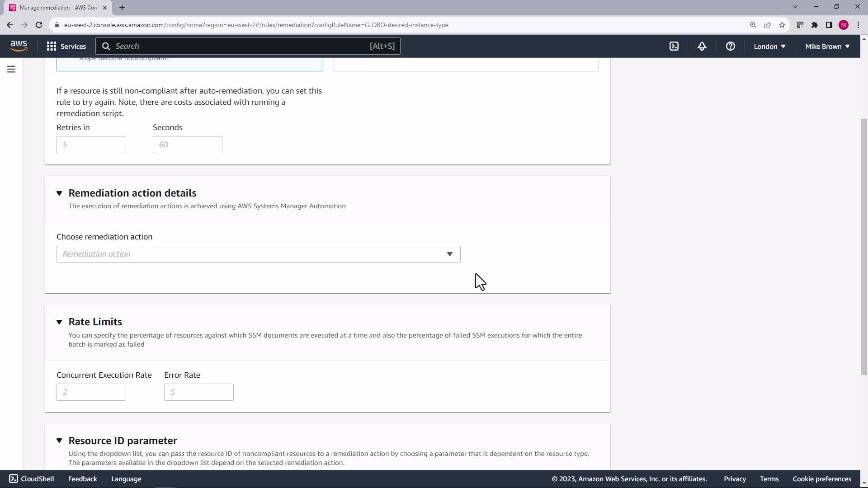This screenshot has width=868, height=488.
Task: Open the Services grid menu
Action: [x=66, y=46]
